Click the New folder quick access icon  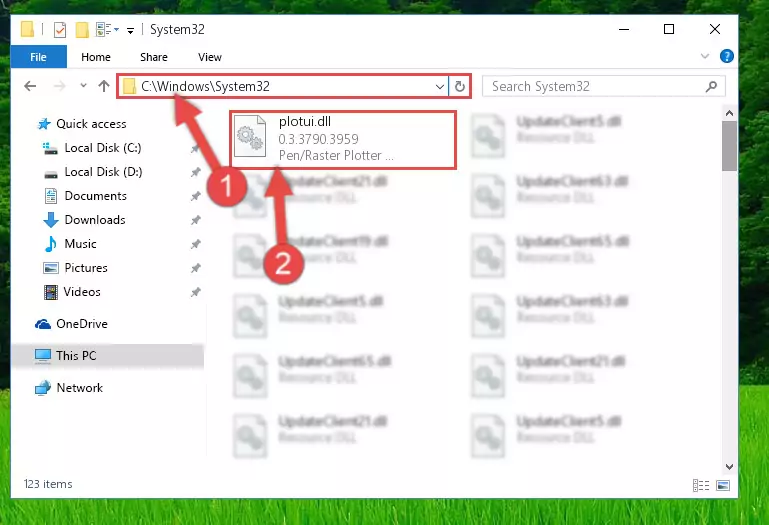[82, 29]
